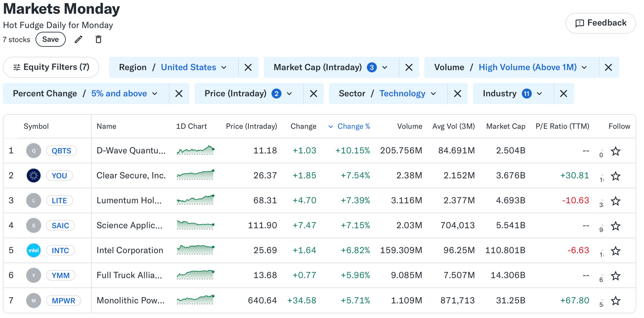
Task: Click the sort arrow on Change % column
Action: coord(331,126)
